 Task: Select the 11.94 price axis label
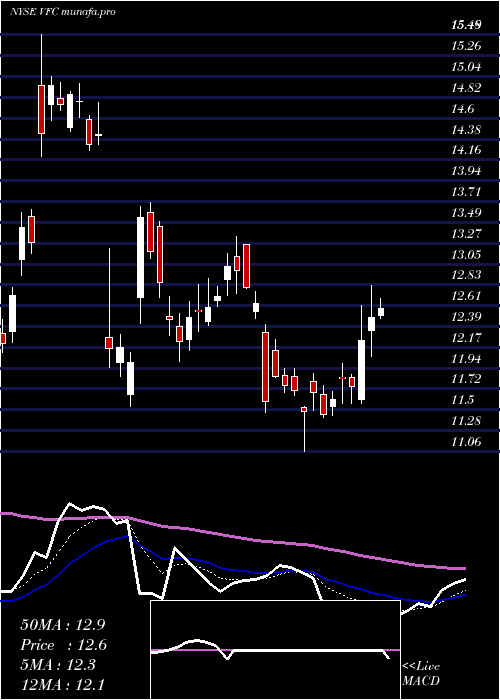466,358
